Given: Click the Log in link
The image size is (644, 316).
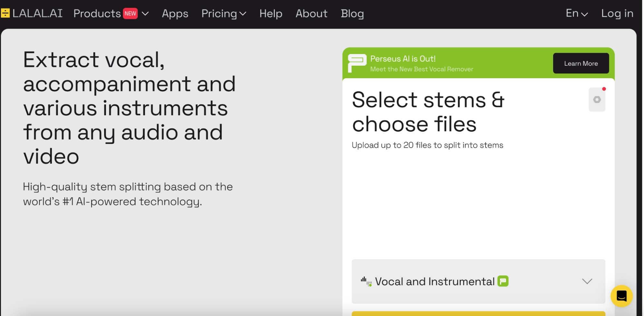Looking at the screenshot, I should tap(617, 14).
